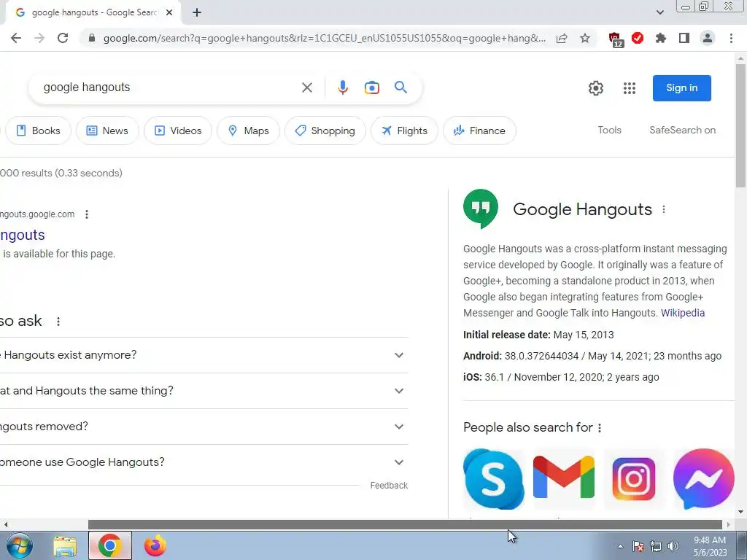
Task: Click the address bar URL
Action: pyautogui.click(x=324, y=39)
